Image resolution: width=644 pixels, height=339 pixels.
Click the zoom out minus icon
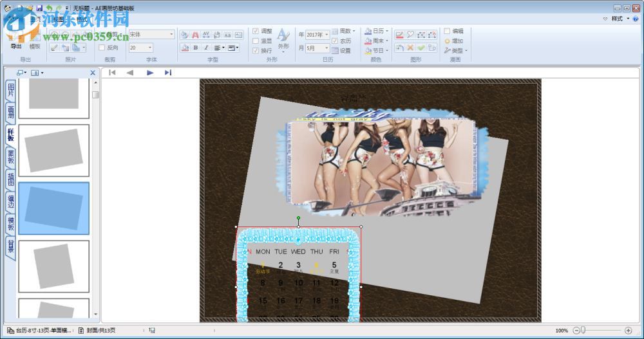coord(576,331)
